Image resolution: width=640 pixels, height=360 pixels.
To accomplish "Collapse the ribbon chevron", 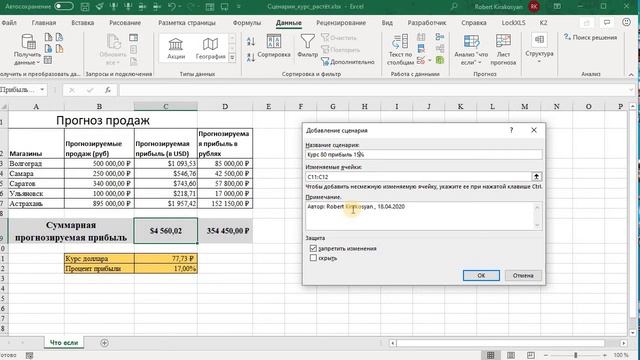I will (631, 74).
